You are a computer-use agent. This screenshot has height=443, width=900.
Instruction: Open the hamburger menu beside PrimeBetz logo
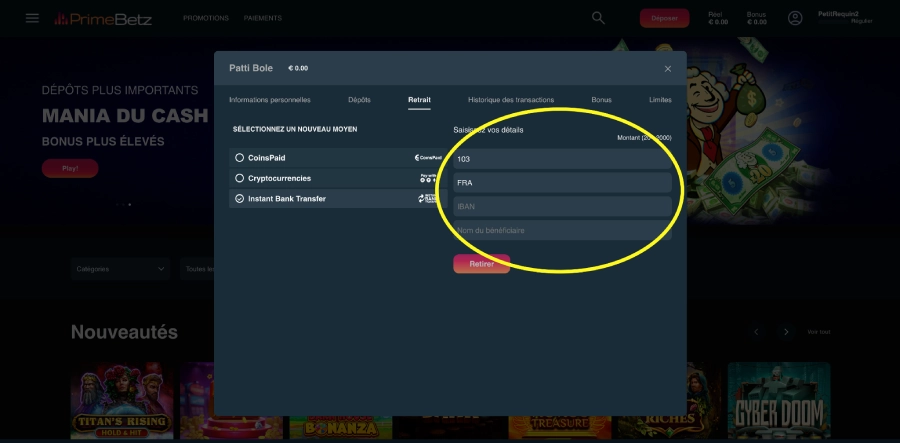pos(32,18)
